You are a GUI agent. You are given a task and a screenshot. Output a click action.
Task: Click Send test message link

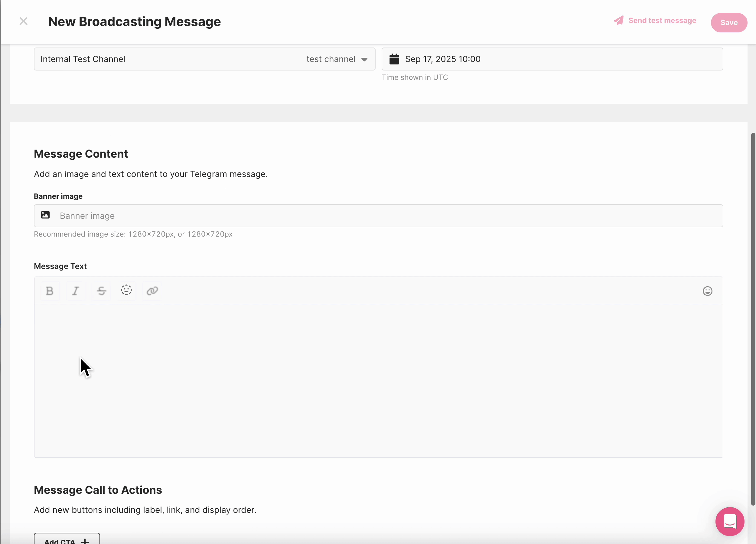(x=662, y=21)
